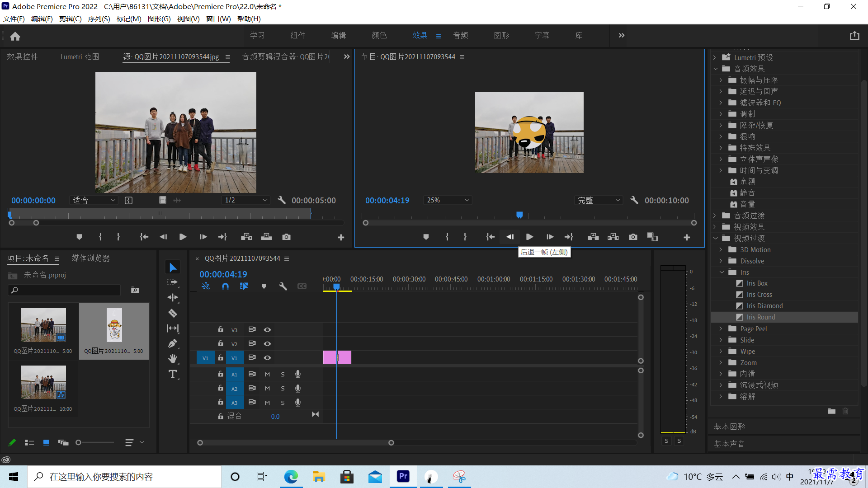Click Insert button in Source monitor
The width and height of the screenshot is (868, 488).
point(246,237)
